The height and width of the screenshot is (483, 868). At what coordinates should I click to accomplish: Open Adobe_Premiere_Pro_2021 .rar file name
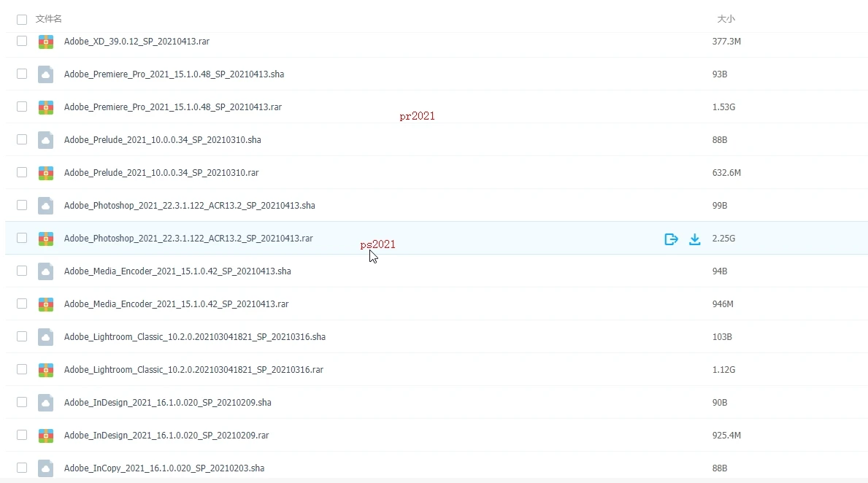pyautogui.click(x=173, y=107)
